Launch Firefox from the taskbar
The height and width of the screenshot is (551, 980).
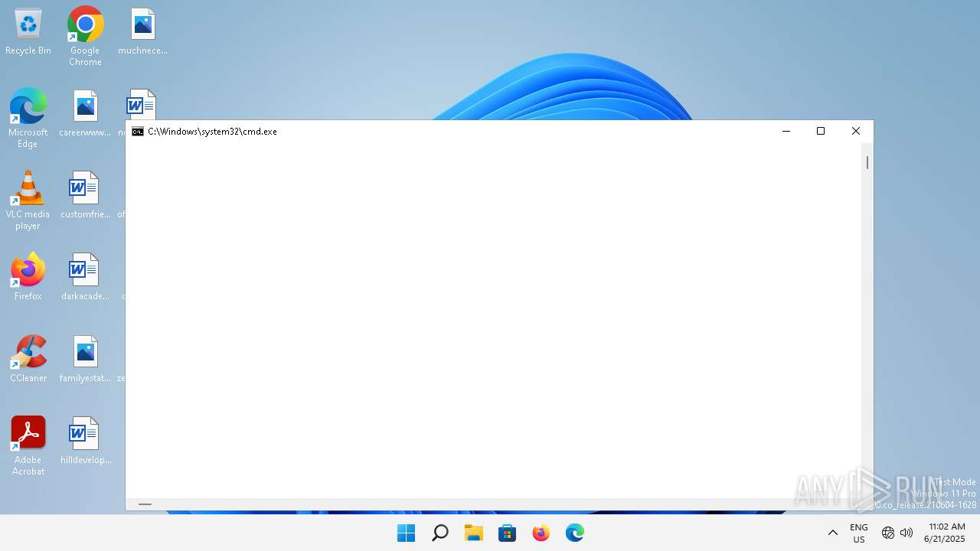click(x=541, y=533)
